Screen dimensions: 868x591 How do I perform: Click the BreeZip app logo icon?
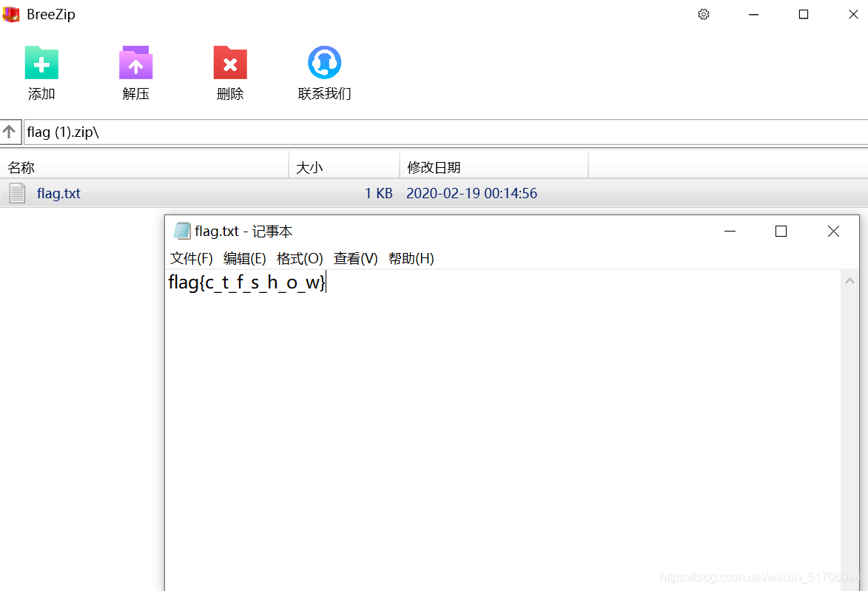12,14
